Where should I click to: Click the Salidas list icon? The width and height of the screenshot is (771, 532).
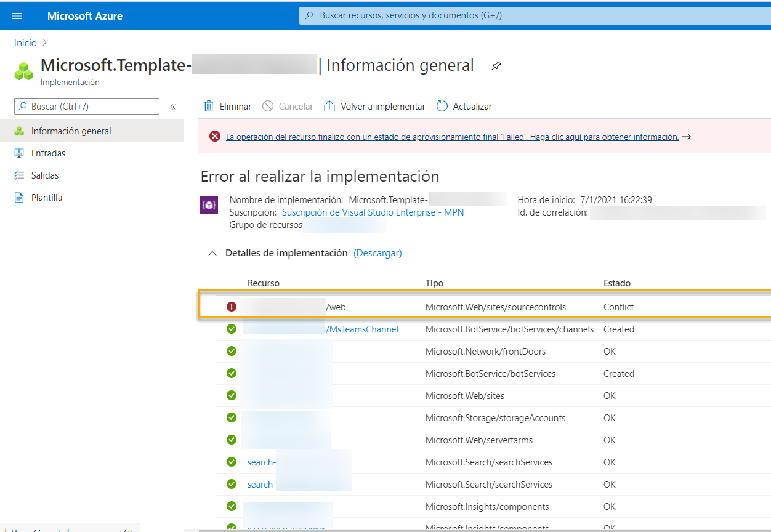(19, 175)
